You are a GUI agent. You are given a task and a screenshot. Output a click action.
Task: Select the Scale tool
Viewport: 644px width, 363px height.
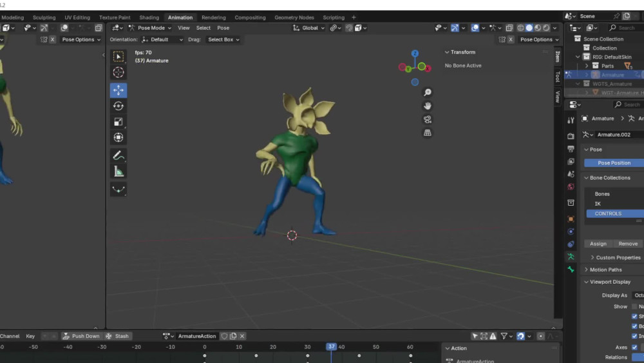tap(118, 122)
